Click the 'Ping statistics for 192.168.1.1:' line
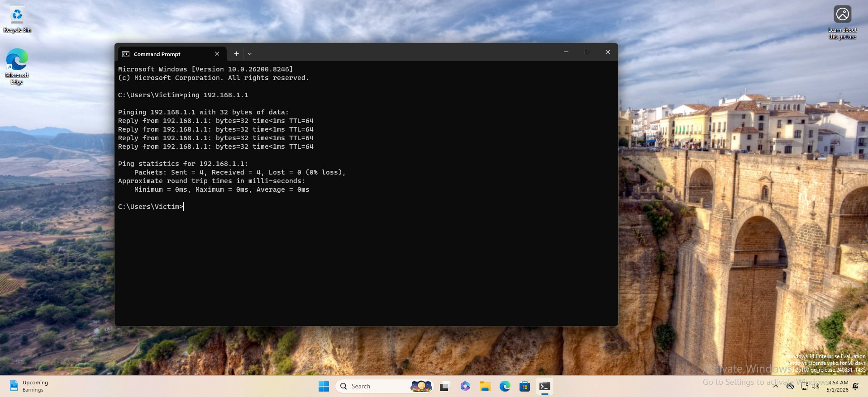Screen dimensions: 868x397 183,164
